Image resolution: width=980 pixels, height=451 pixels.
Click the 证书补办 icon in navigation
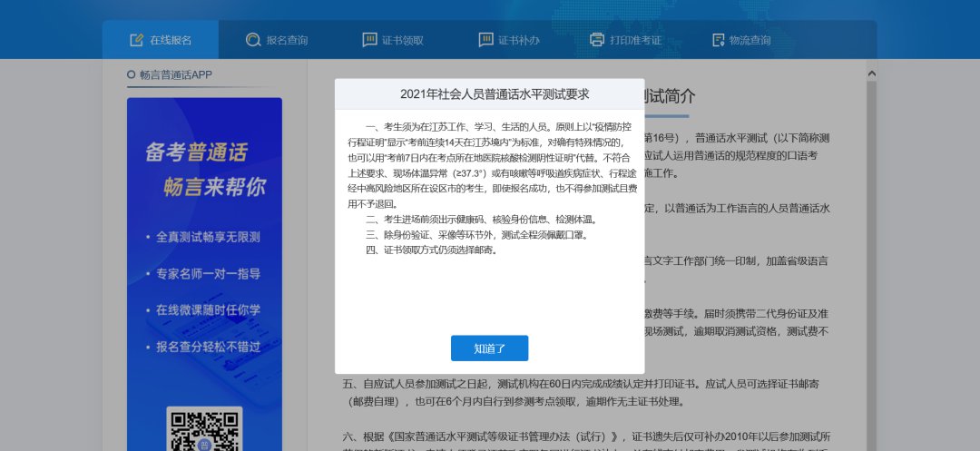click(485, 40)
